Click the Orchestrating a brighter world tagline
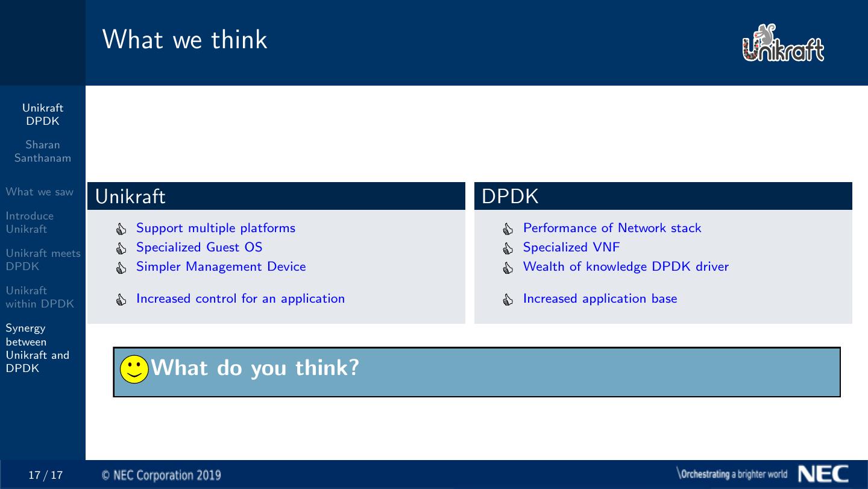The image size is (868, 489). (x=732, y=475)
